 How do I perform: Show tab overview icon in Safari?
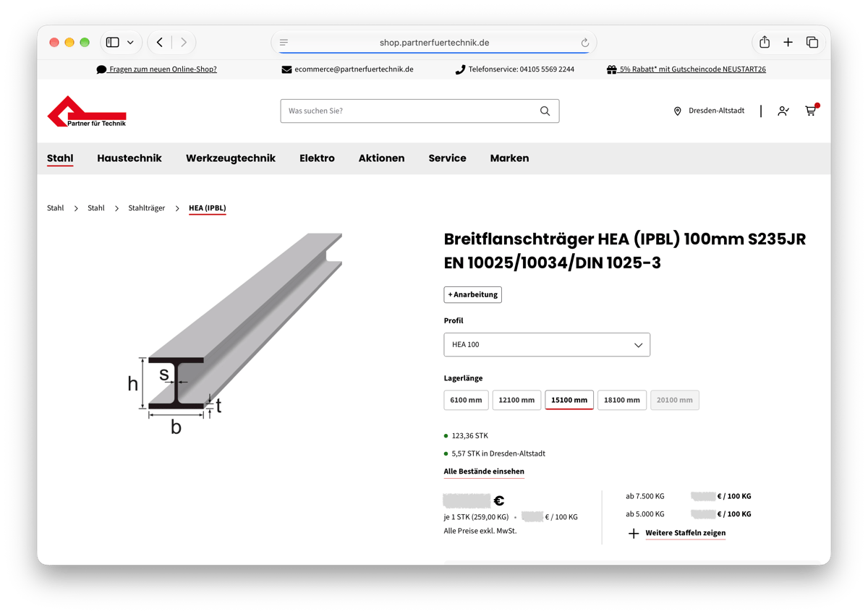coord(812,43)
